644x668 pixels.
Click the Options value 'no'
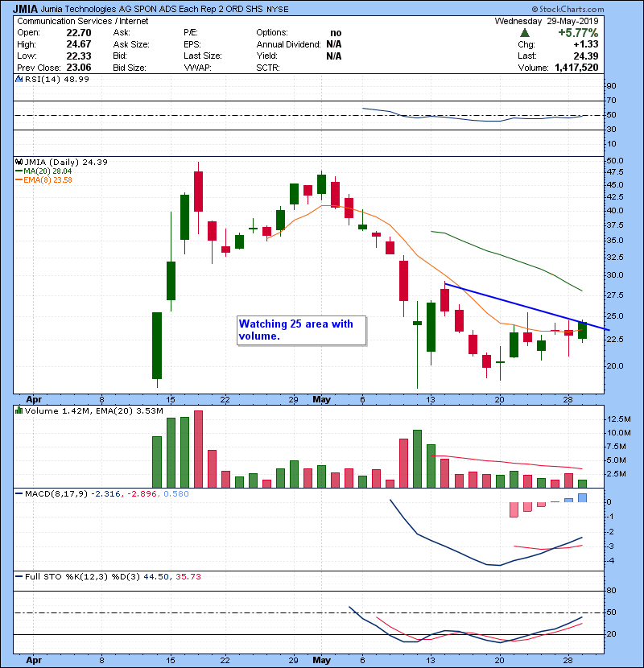click(x=336, y=33)
